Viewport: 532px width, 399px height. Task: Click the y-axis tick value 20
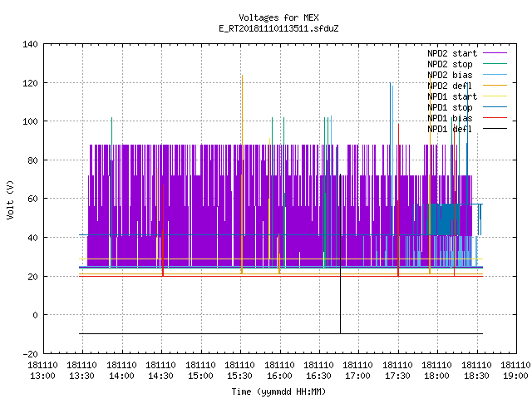(x=32, y=277)
